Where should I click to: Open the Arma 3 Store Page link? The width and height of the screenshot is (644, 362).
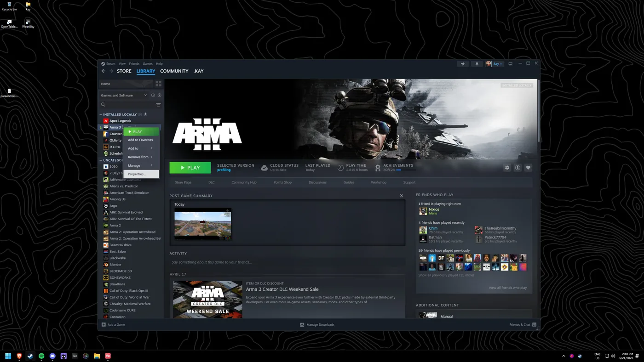tap(183, 182)
